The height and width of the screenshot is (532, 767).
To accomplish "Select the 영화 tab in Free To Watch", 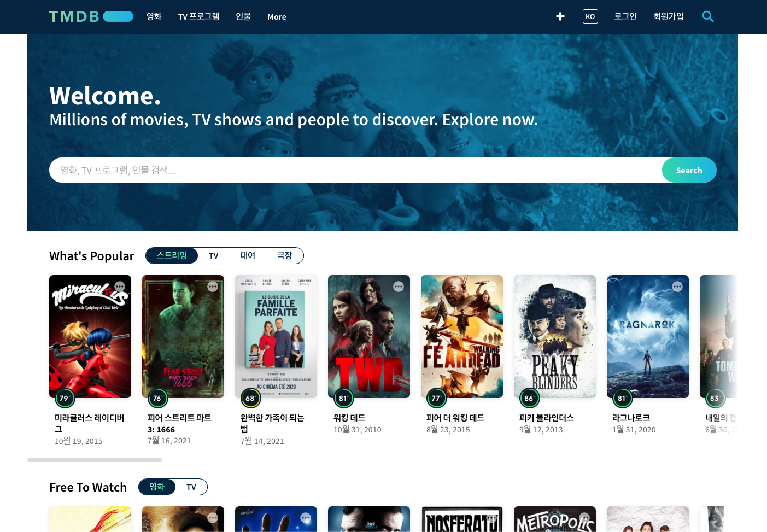I will click(157, 487).
